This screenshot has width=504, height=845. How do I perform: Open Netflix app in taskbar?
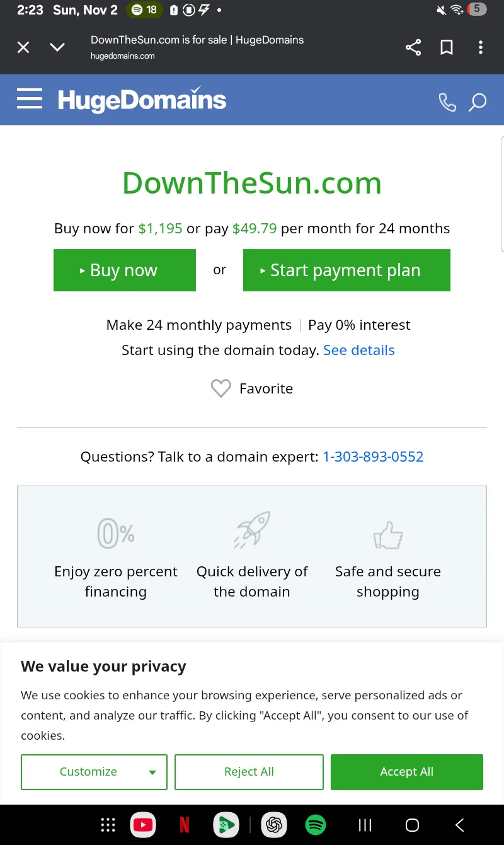185,824
